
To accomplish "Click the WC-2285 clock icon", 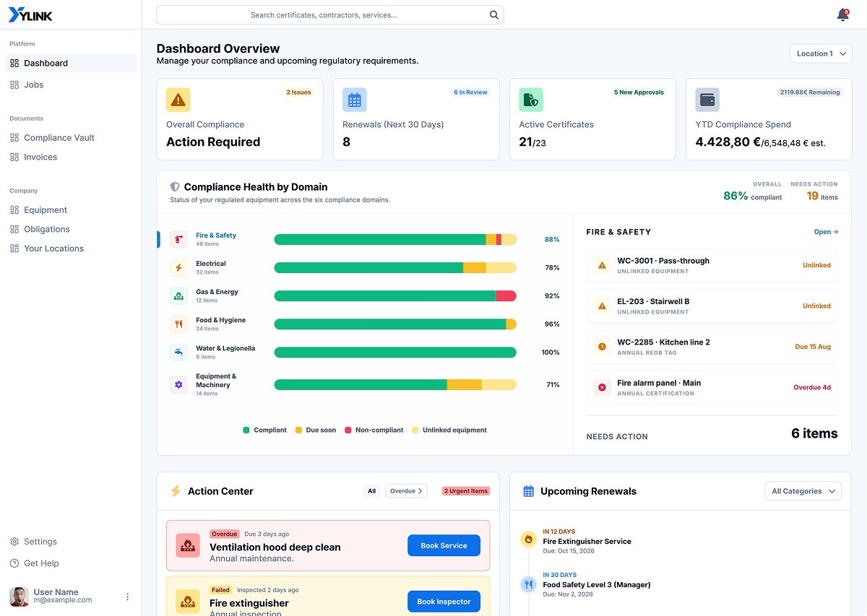I will coord(602,347).
